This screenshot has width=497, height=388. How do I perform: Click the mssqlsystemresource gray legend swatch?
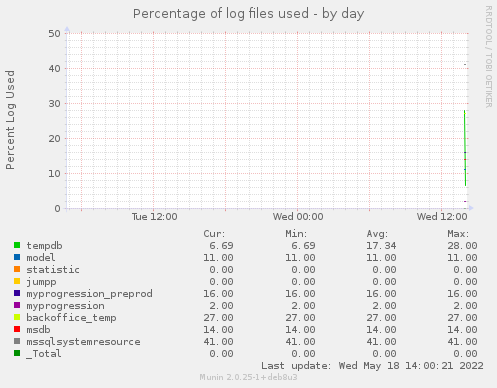[x=17, y=341]
